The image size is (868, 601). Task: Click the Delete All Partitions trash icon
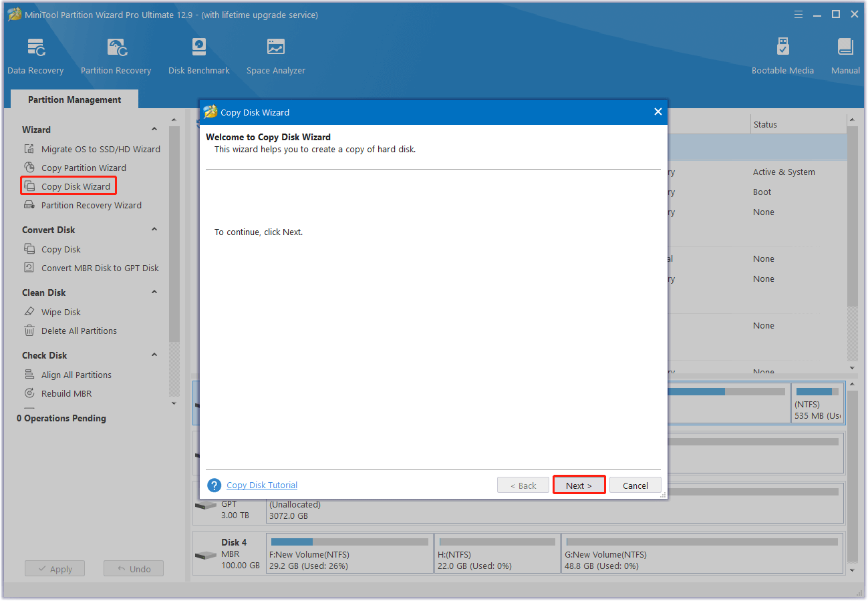[29, 331]
